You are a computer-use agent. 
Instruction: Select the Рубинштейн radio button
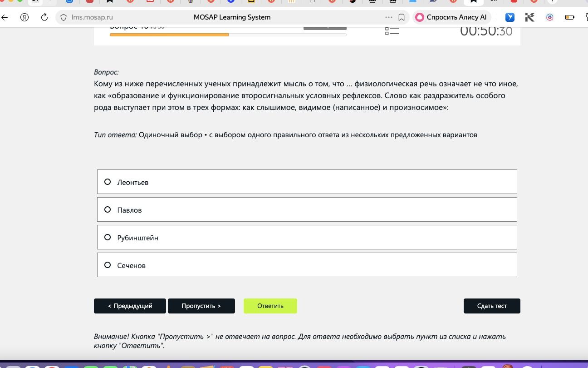coord(108,237)
